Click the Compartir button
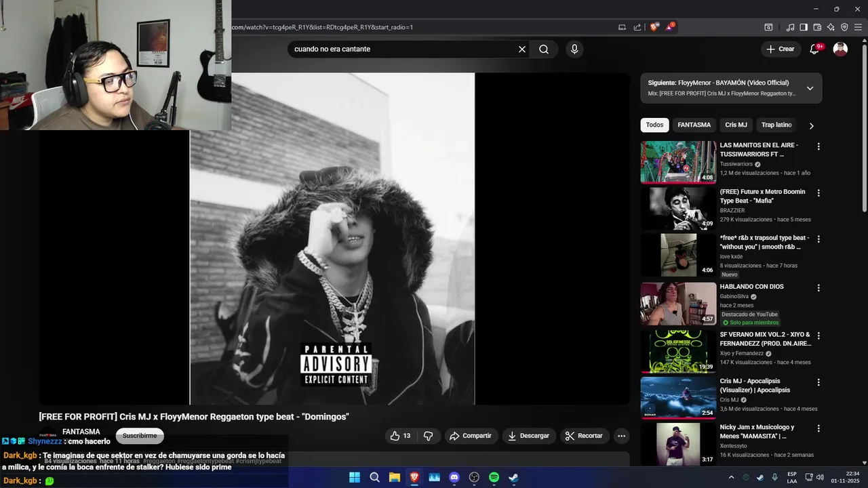This screenshot has height=488, width=868. click(x=471, y=436)
